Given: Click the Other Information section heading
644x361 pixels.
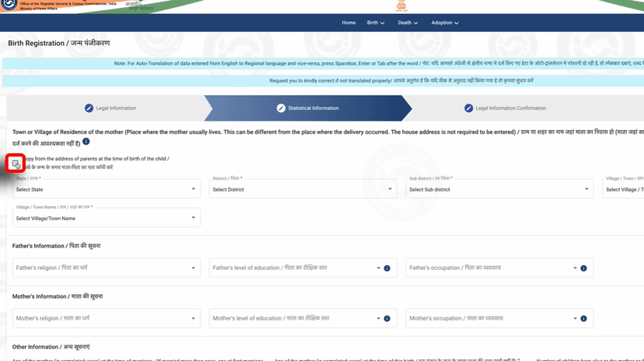Looking at the screenshot, I should 51,347.
